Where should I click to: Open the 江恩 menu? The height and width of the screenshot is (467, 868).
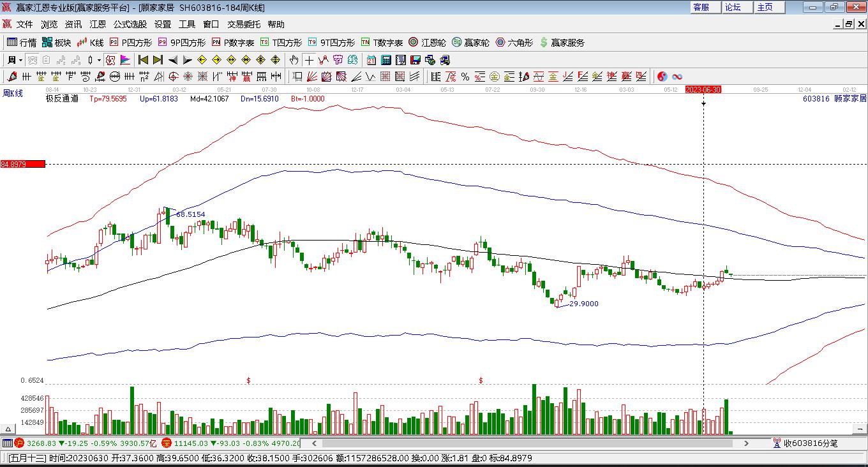(x=98, y=24)
